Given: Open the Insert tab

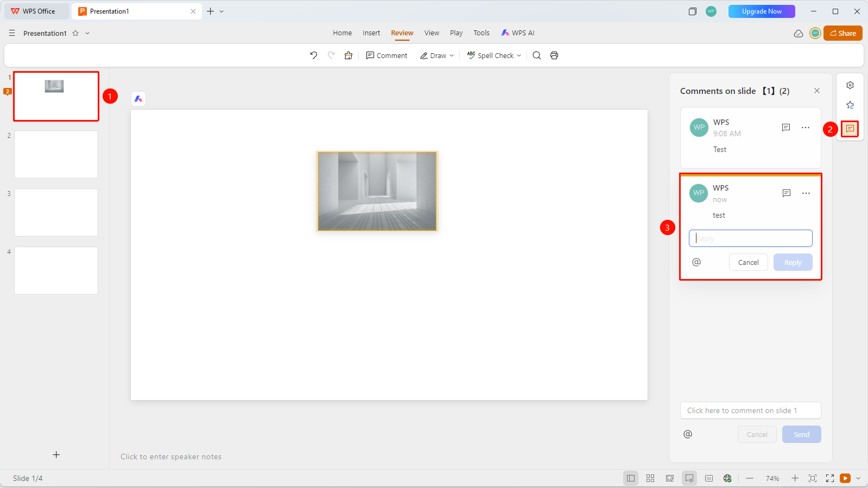Looking at the screenshot, I should point(371,33).
